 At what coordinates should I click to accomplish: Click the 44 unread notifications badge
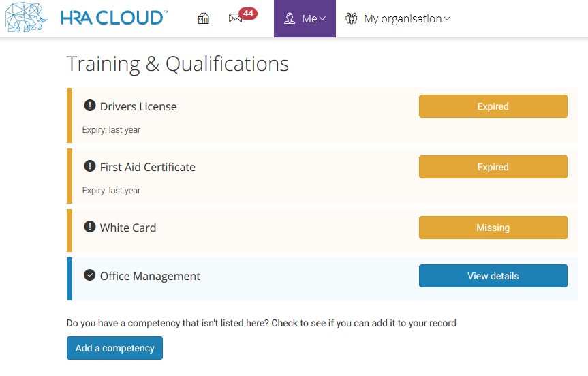pyautogui.click(x=248, y=14)
